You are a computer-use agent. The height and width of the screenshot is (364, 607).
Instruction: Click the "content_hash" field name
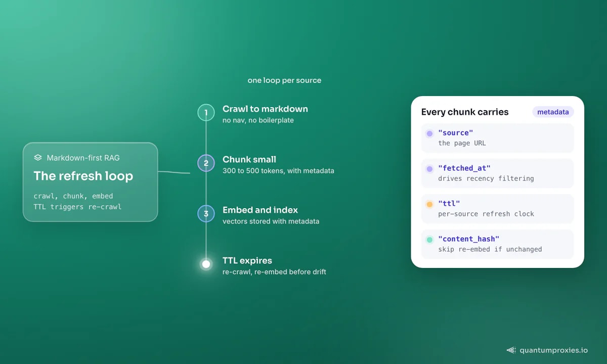pyautogui.click(x=468, y=239)
